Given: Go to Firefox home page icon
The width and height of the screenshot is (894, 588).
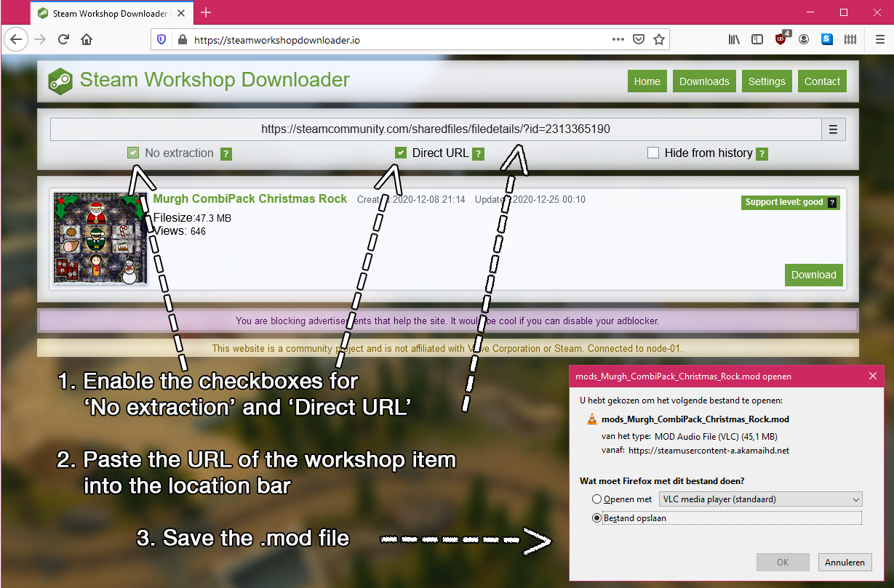Looking at the screenshot, I should click(x=87, y=40).
